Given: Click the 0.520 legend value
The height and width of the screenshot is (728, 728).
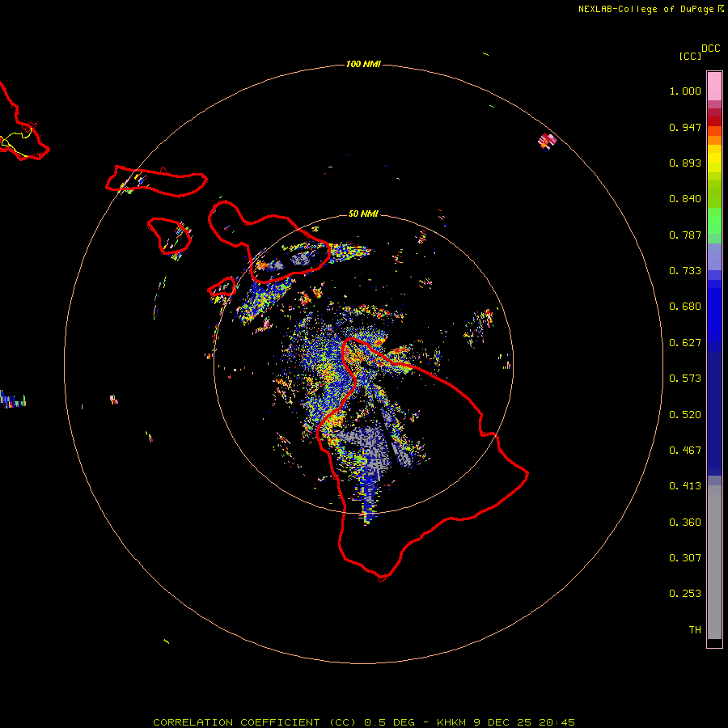Looking at the screenshot, I should [685, 415].
